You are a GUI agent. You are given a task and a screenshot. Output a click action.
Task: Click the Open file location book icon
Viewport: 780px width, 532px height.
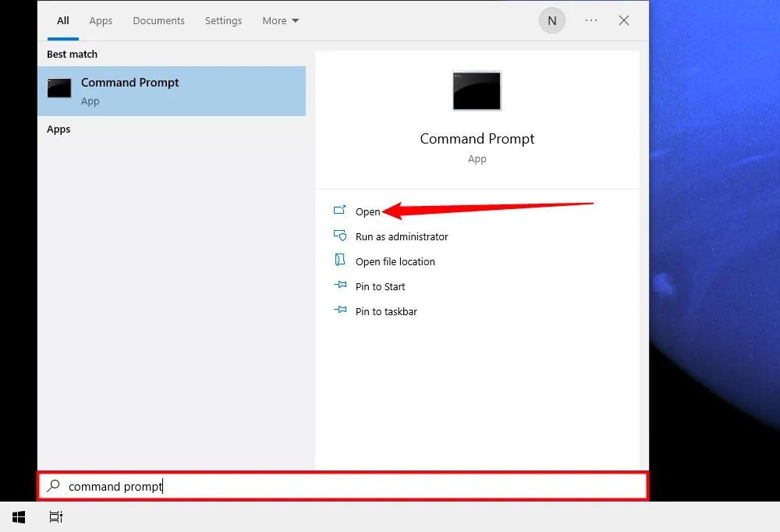[x=341, y=261]
